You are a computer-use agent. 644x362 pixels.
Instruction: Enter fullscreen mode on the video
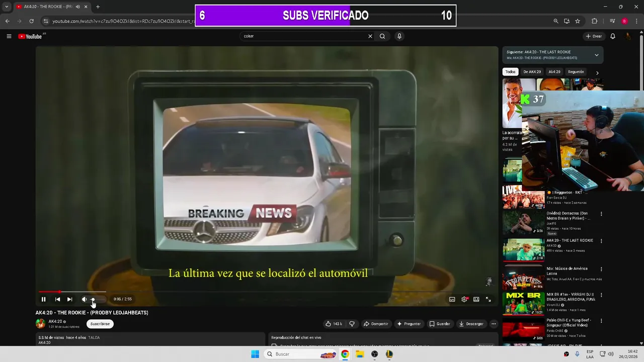tap(488, 299)
